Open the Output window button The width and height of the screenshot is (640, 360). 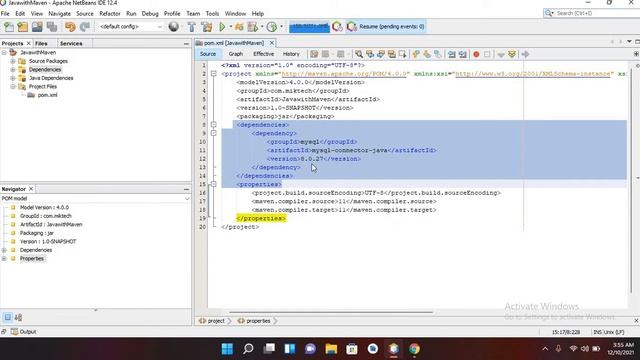(x=24, y=331)
